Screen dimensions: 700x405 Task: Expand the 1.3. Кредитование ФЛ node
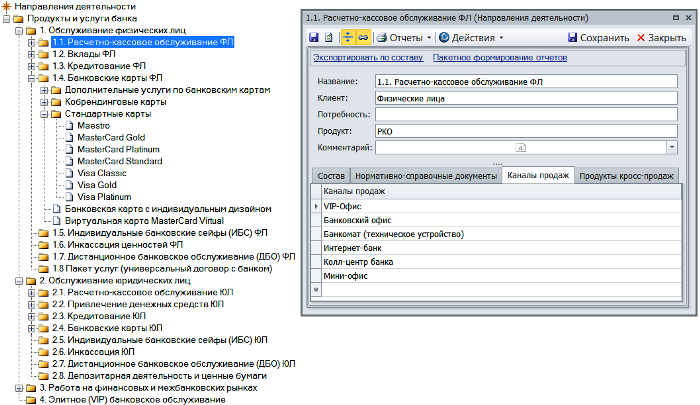point(31,66)
